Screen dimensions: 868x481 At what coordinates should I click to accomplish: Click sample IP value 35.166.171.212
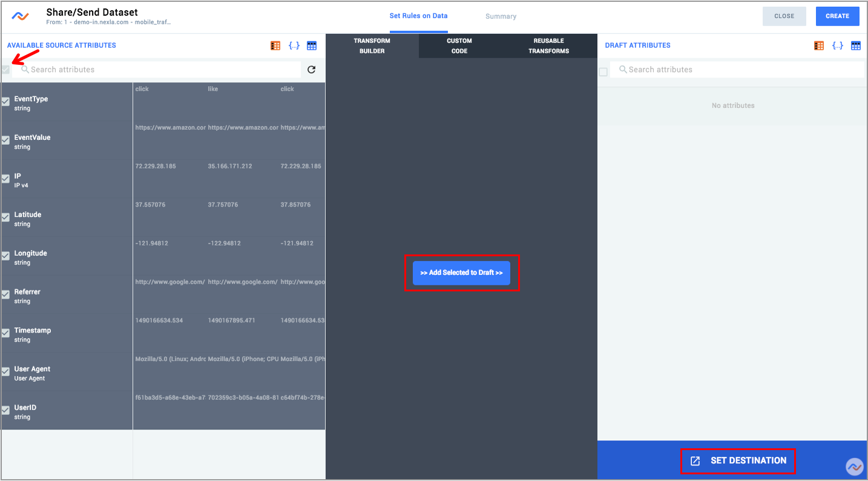(230, 166)
